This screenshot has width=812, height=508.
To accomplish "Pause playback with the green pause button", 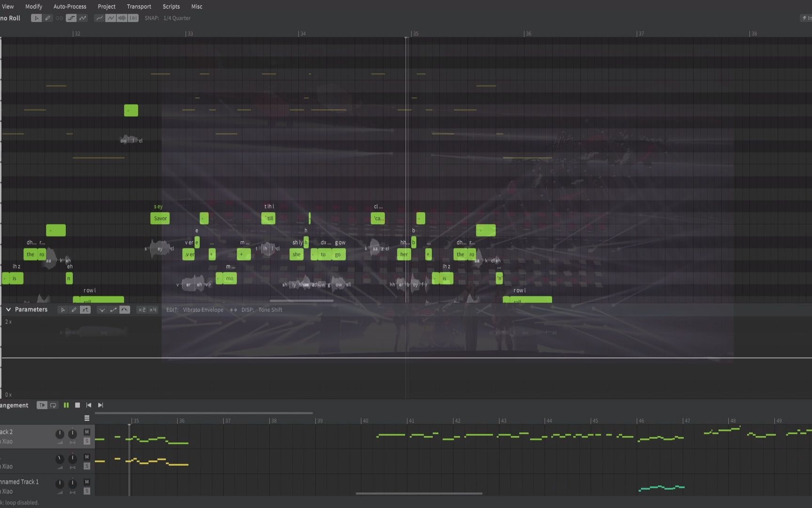I will point(66,405).
